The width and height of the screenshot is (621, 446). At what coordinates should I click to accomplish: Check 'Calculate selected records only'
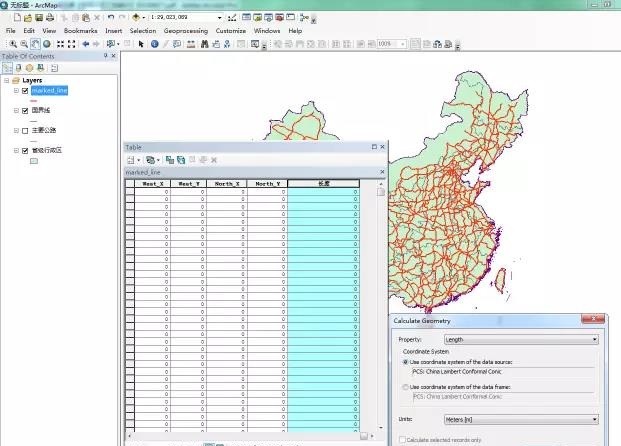[x=402, y=440]
